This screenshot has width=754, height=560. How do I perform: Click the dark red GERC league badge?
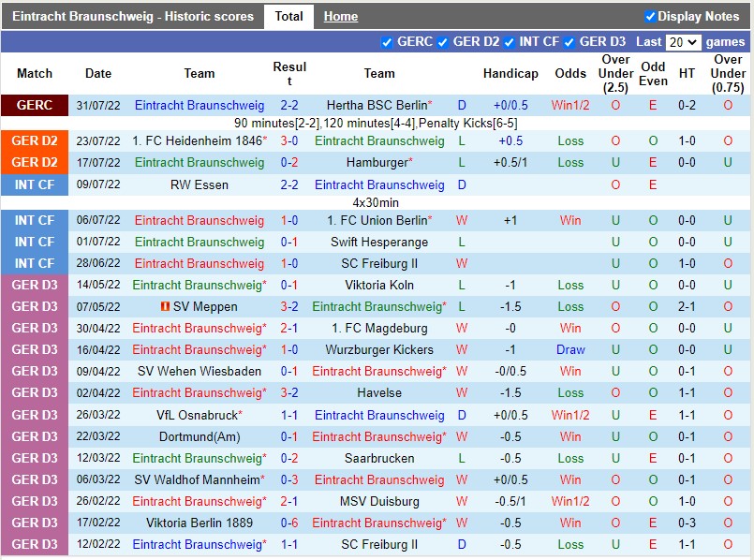point(35,105)
